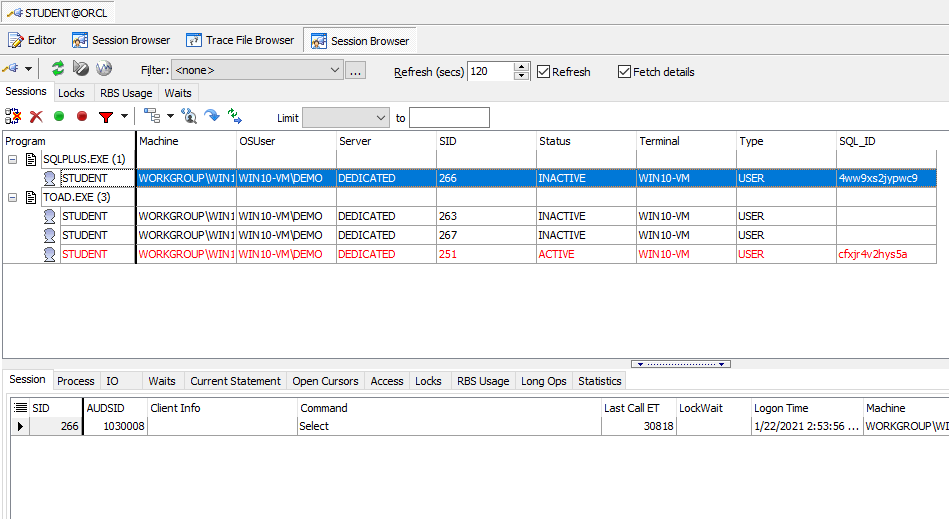Collapse the SQLPLUS.EXE (1) group
The height and width of the screenshot is (519, 949).
click(x=12, y=160)
